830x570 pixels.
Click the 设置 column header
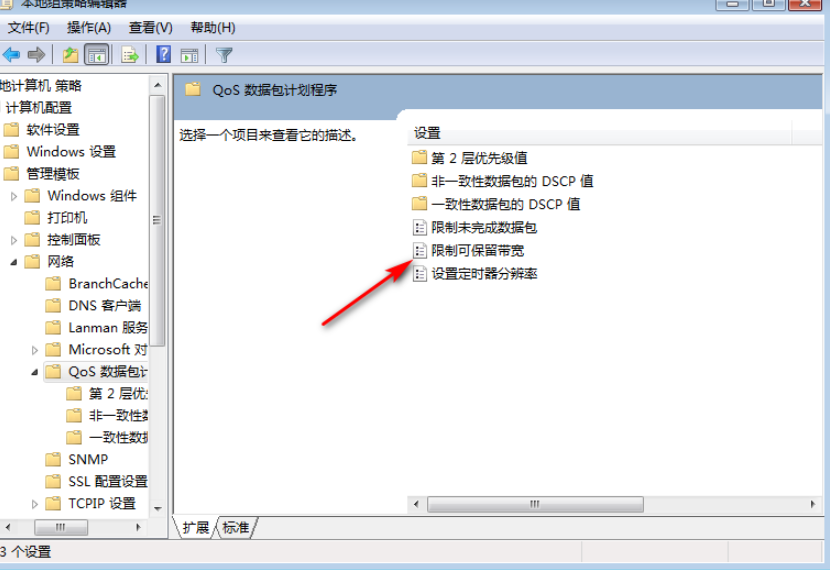(599, 133)
